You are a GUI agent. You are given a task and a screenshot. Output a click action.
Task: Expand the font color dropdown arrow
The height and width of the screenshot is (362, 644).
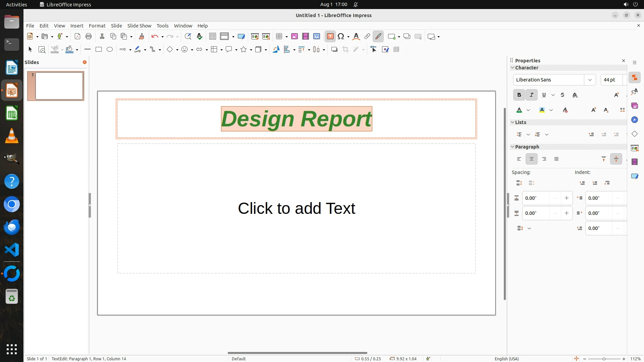click(528, 110)
